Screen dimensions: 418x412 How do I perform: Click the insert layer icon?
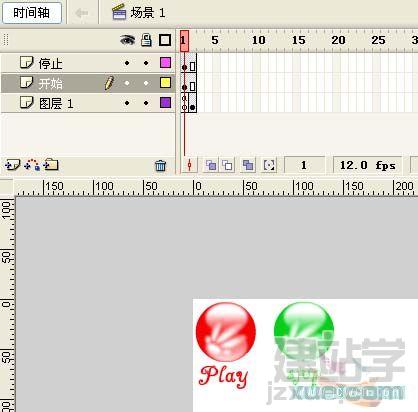[x=12, y=165]
